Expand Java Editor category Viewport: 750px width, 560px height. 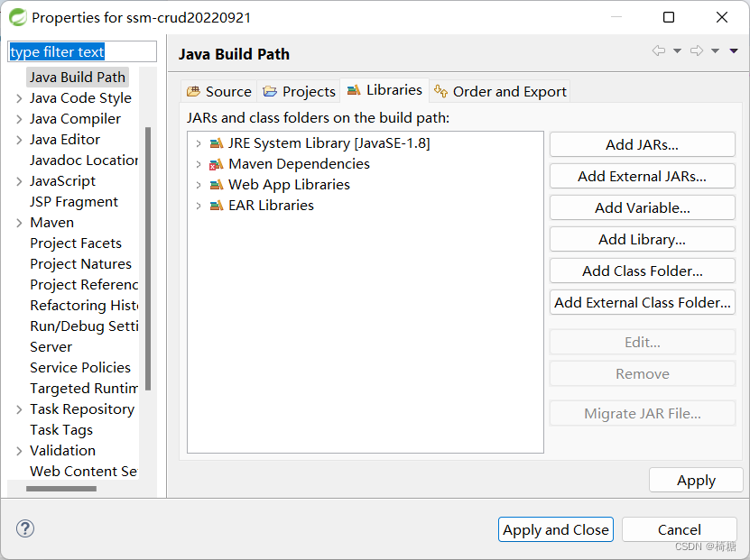pos(19,140)
